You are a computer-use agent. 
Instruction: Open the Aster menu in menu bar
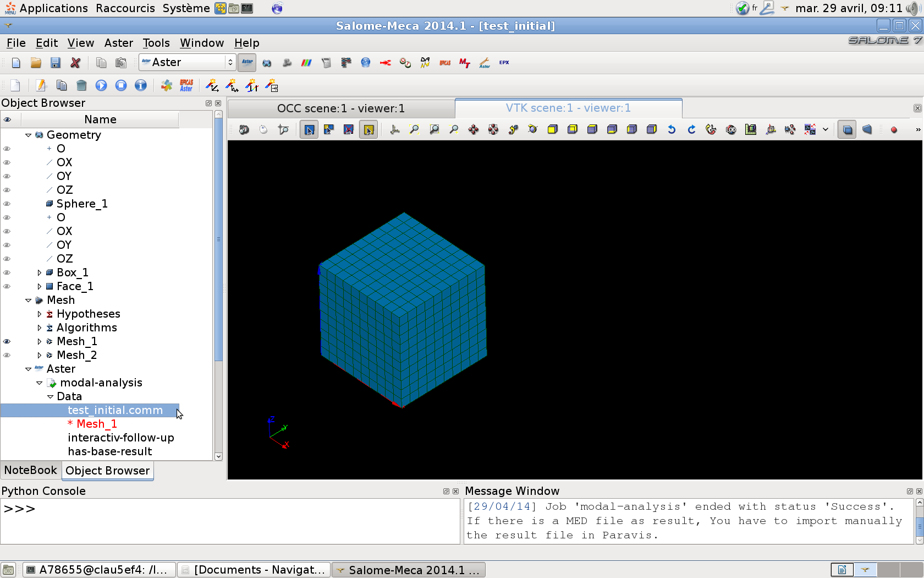point(118,43)
